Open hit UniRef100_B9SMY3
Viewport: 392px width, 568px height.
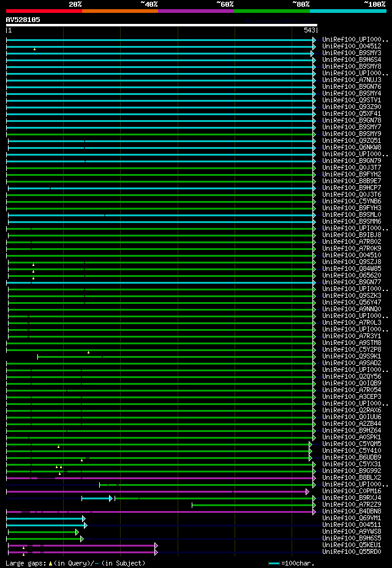tap(352, 53)
